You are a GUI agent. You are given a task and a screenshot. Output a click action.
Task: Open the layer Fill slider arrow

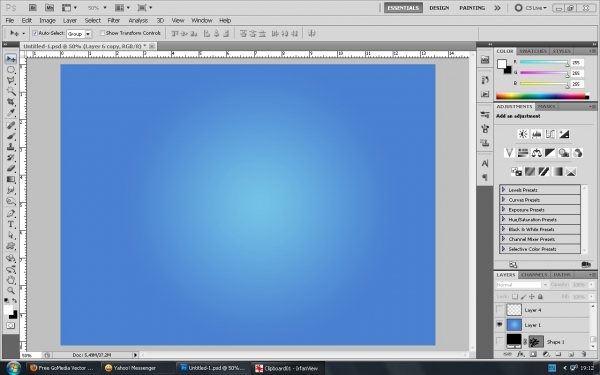pyautogui.click(x=592, y=297)
